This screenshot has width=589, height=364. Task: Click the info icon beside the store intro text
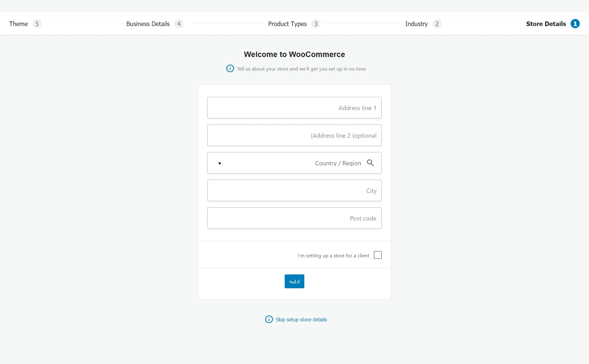230,68
